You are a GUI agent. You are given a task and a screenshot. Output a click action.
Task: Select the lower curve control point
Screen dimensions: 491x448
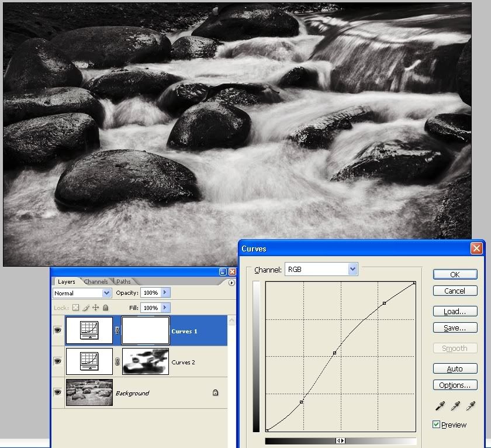click(x=301, y=402)
